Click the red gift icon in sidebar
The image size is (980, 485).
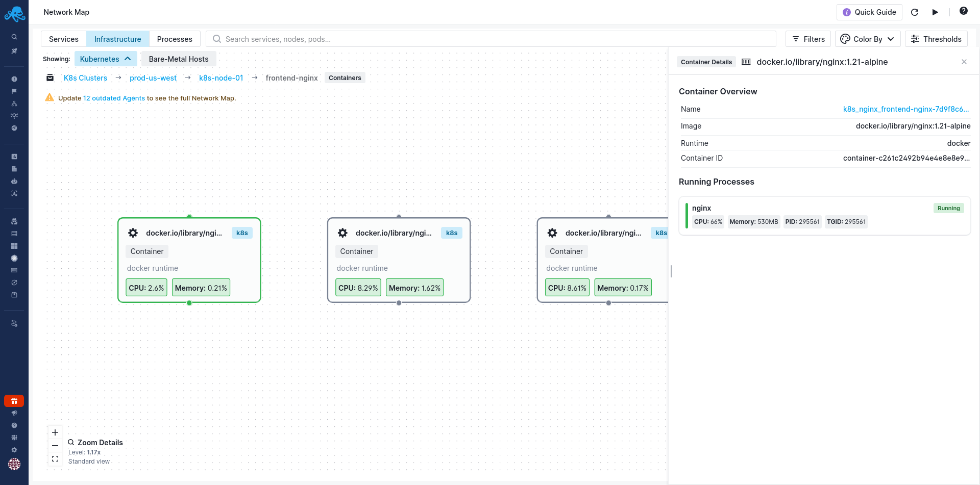pos(14,401)
